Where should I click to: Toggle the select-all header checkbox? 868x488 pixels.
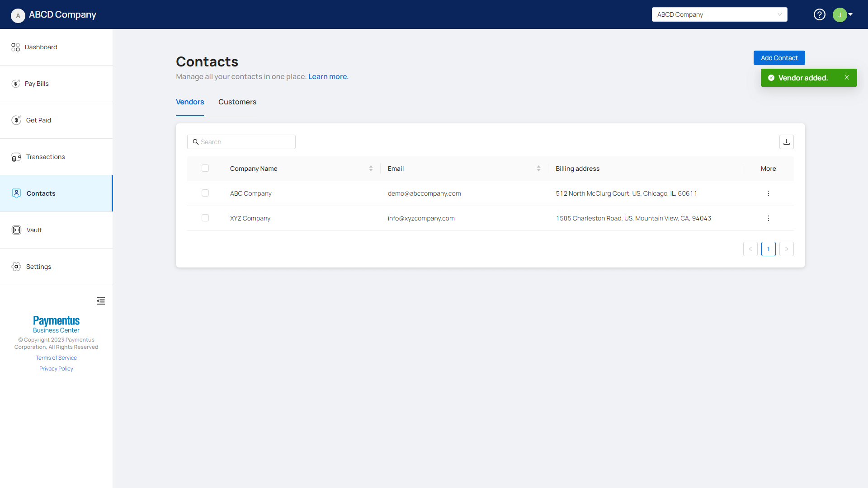click(x=205, y=169)
